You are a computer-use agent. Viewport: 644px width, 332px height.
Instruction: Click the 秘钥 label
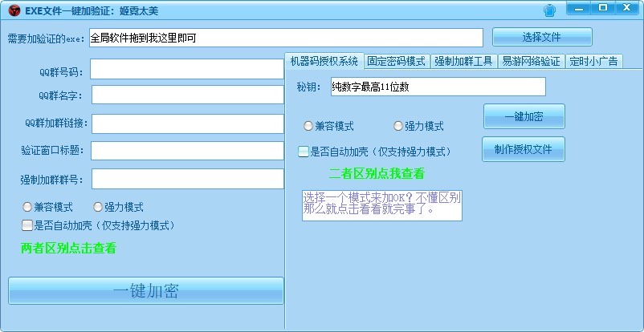click(x=308, y=87)
